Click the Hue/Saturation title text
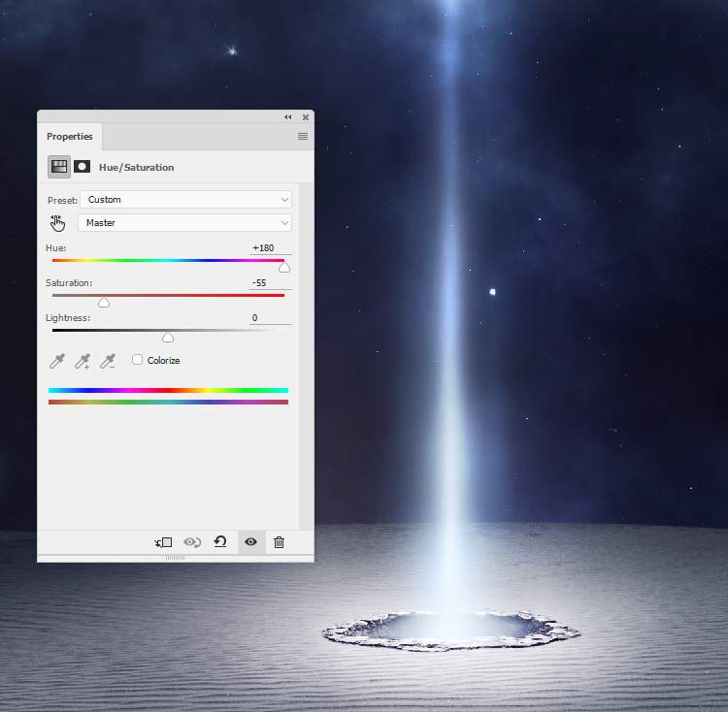728x712 pixels. [x=137, y=168]
